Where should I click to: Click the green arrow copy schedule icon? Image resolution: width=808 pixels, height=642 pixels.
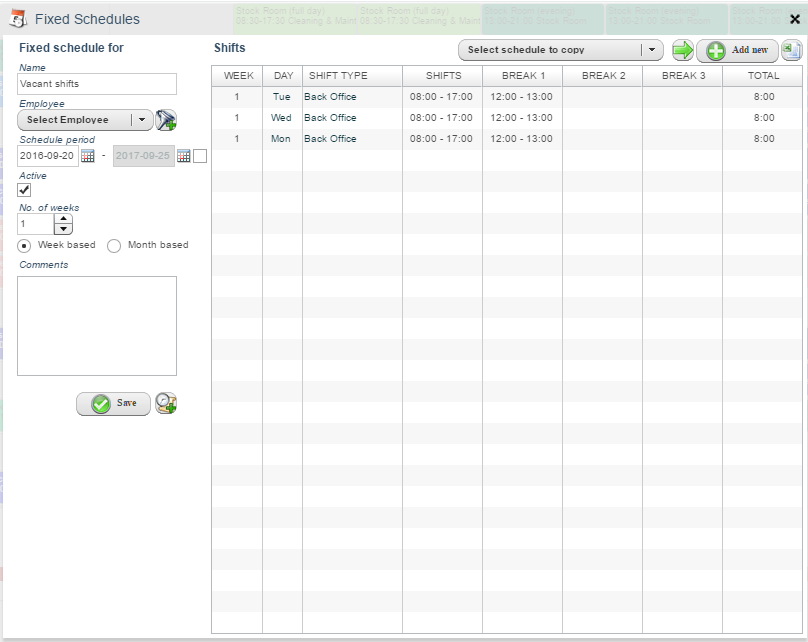click(683, 50)
